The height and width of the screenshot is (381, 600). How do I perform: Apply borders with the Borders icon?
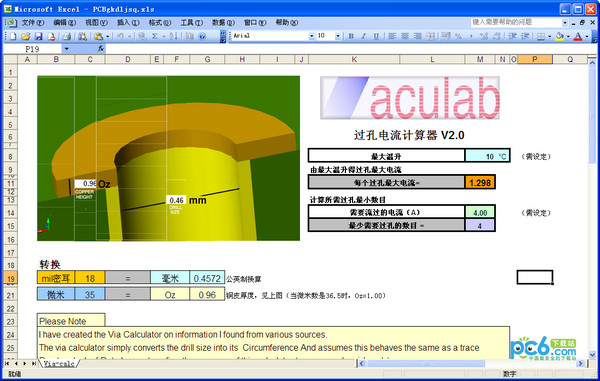click(540, 36)
